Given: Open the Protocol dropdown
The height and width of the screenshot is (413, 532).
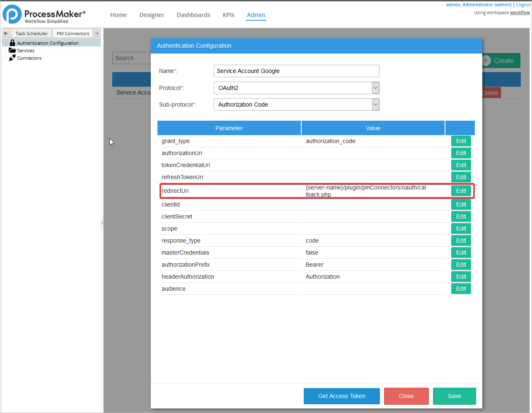Looking at the screenshot, I should click(x=375, y=88).
